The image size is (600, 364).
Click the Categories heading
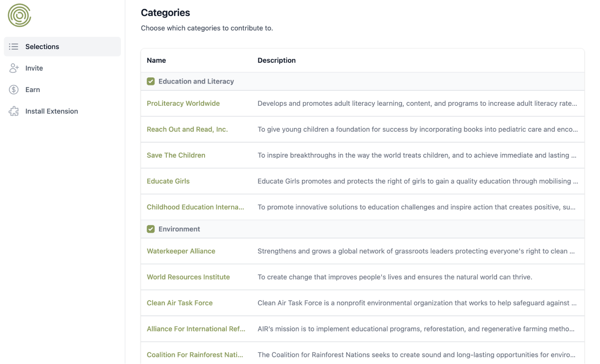pos(165,13)
